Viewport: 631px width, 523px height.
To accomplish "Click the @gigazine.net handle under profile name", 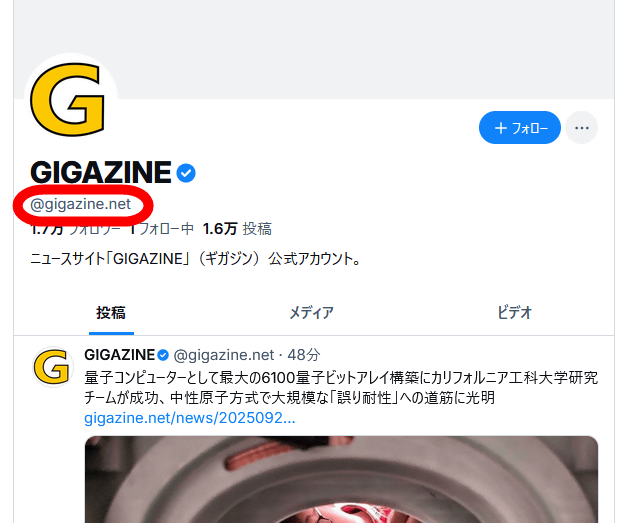I will point(80,204).
